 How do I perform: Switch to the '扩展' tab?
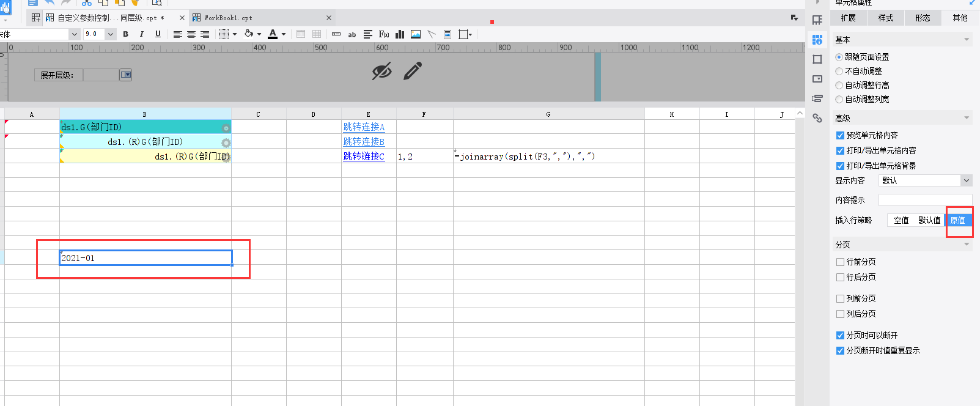coord(849,18)
